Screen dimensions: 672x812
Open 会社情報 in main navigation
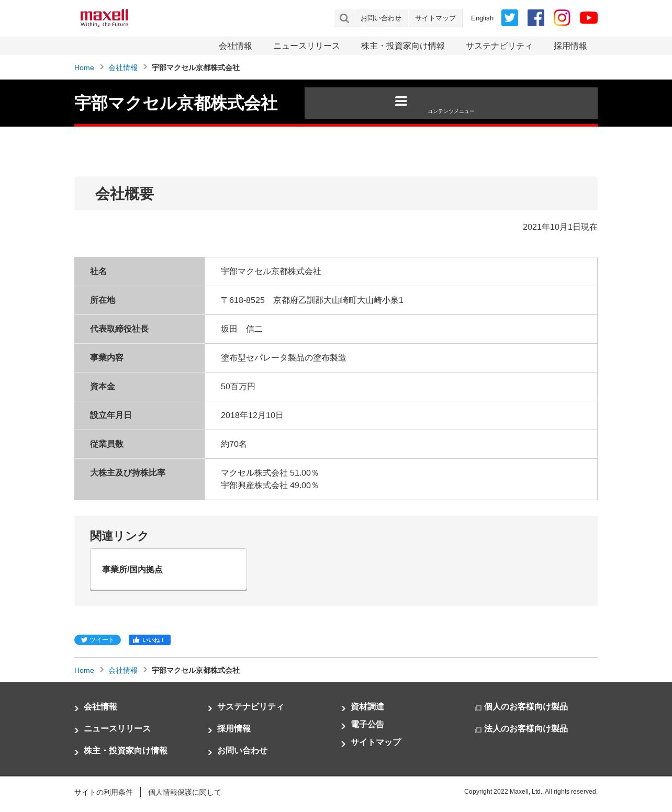tap(236, 46)
